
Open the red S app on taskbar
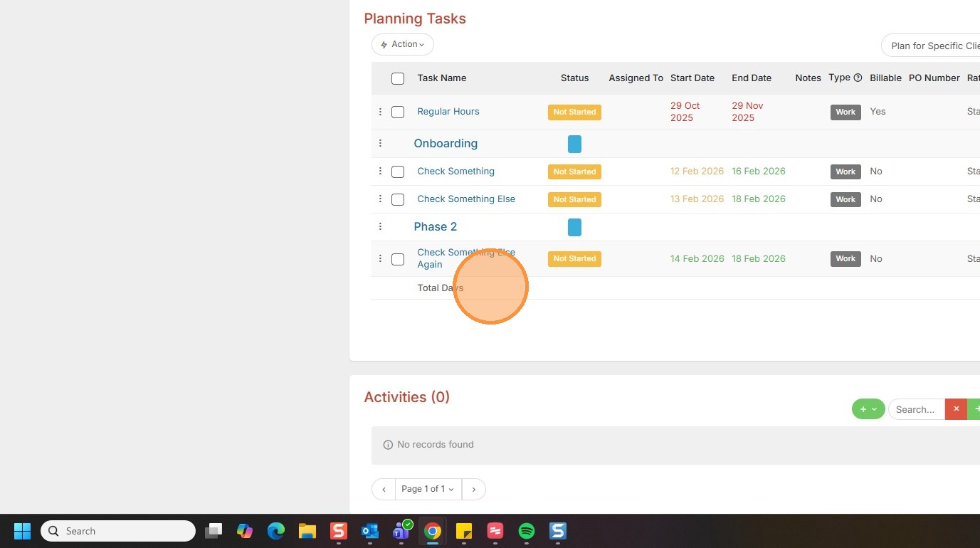[339, 531]
